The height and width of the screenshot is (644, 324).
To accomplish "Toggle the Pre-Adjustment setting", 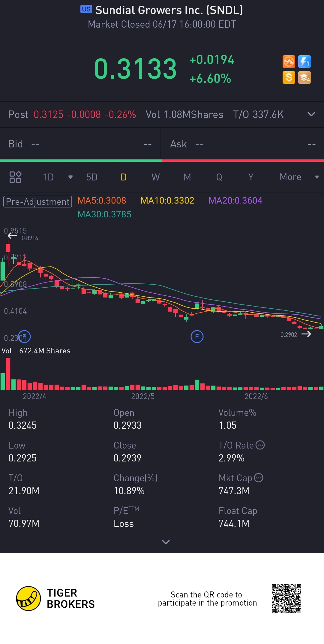I will (37, 201).
